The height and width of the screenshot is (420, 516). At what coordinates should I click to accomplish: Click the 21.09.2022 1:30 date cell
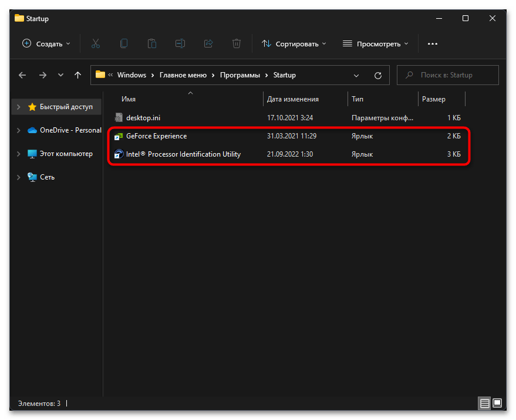pos(289,154)
